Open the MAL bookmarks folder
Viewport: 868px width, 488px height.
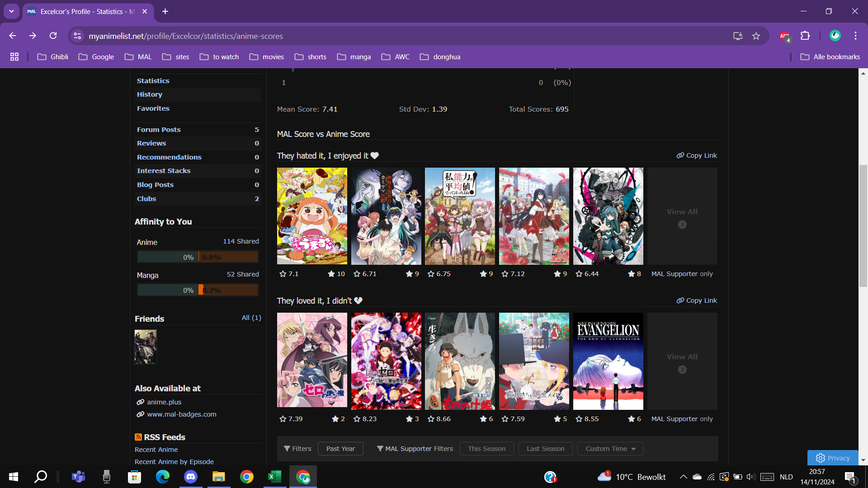(138, 56)
